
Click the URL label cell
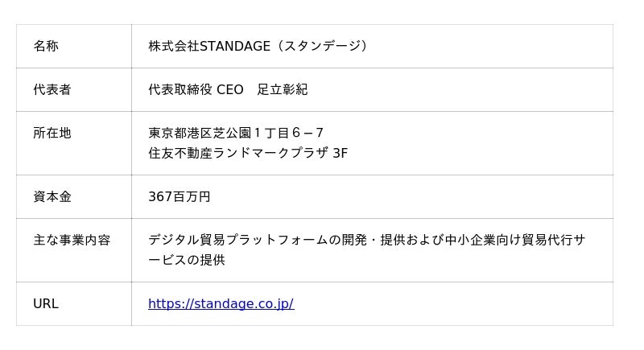click(x=46, y=304)
